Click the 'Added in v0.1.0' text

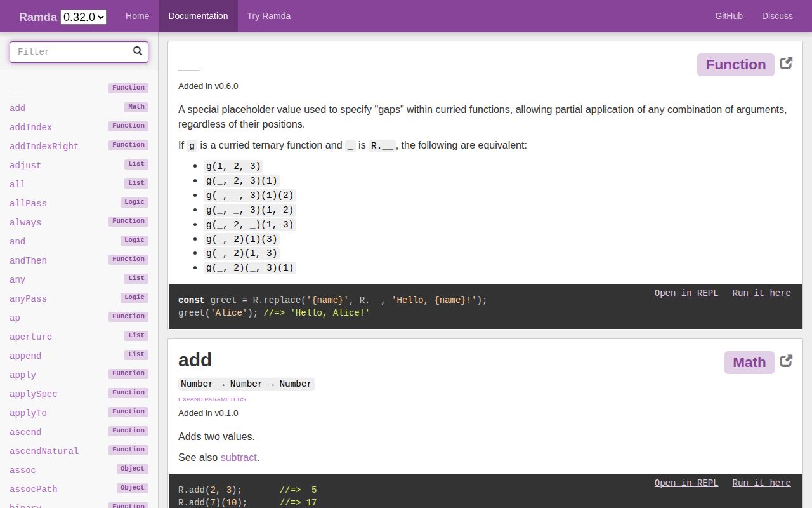(x=208, y=413)
